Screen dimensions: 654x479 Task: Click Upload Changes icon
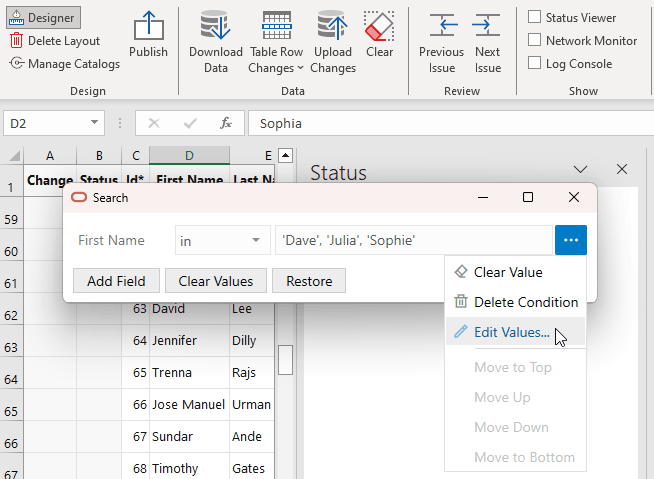tap(333, 26)
